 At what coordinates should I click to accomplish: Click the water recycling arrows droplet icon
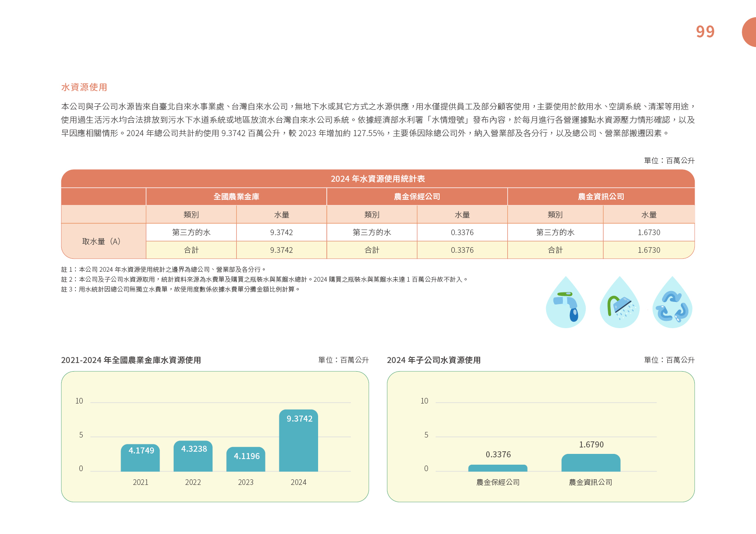pyautogui.click(x=672, y=302)
